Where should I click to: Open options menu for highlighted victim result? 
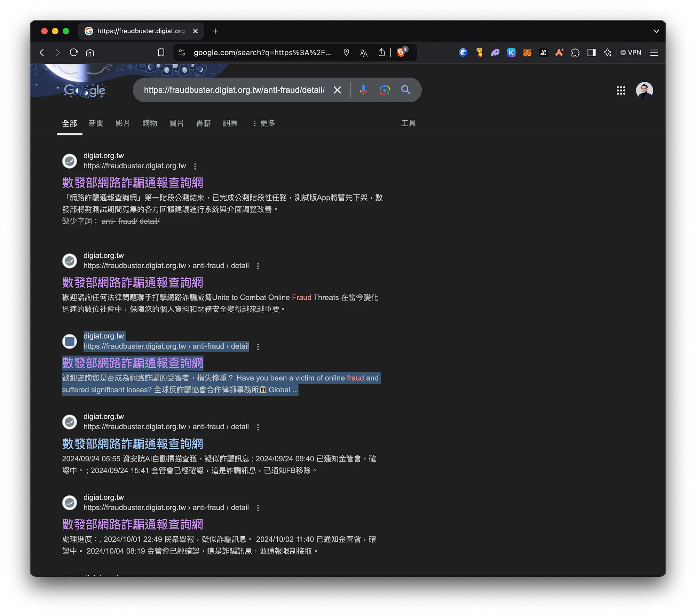[x=258, y=347]
